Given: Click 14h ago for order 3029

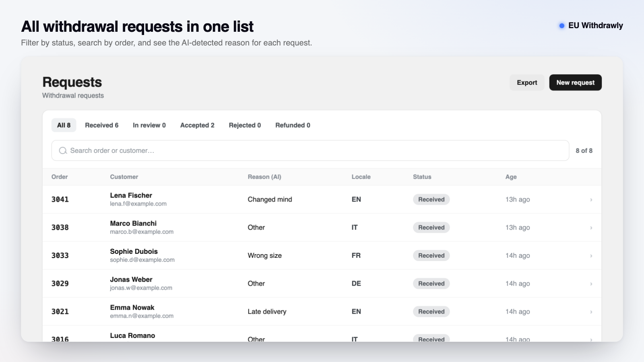Looking at the screenshot, I should pyautogui.click(x=518, y=284).
